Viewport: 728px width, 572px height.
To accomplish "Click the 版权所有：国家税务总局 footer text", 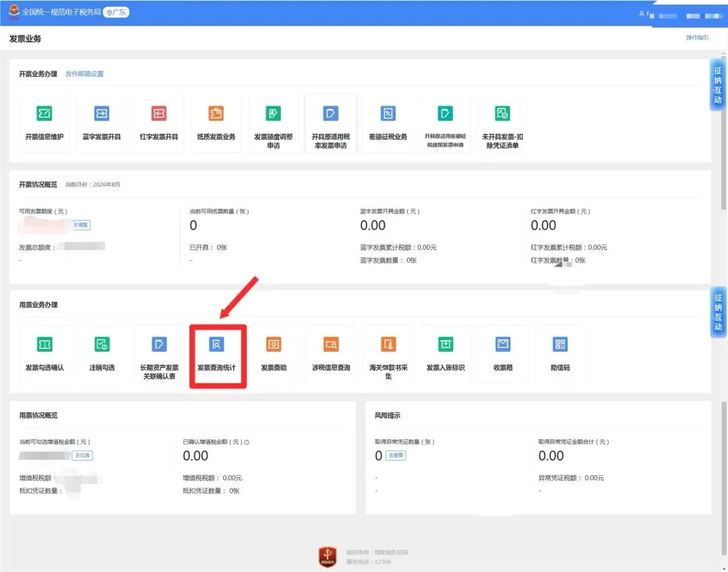I will click(x=377, y=552).
